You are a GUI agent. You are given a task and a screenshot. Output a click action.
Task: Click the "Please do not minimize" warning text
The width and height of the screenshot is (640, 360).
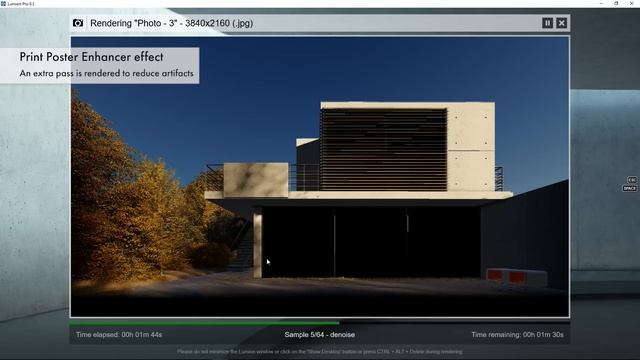pos(320,351)
